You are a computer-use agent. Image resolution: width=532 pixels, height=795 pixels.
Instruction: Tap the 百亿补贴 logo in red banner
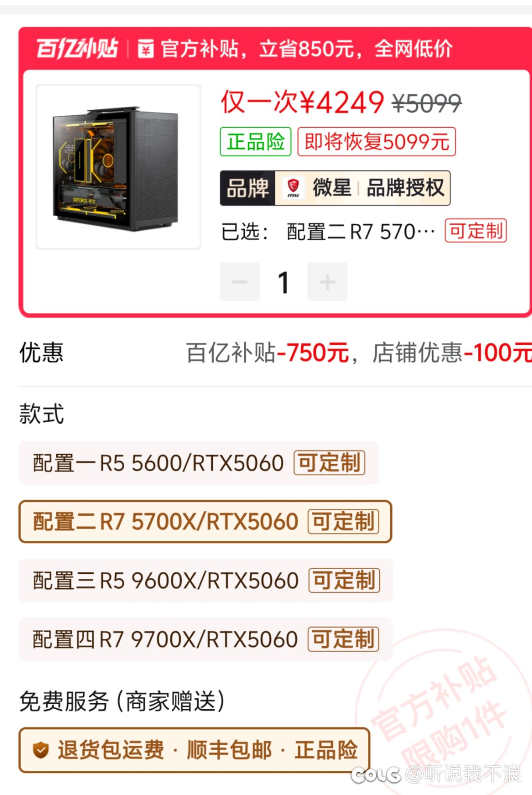[x=77, y=49]
